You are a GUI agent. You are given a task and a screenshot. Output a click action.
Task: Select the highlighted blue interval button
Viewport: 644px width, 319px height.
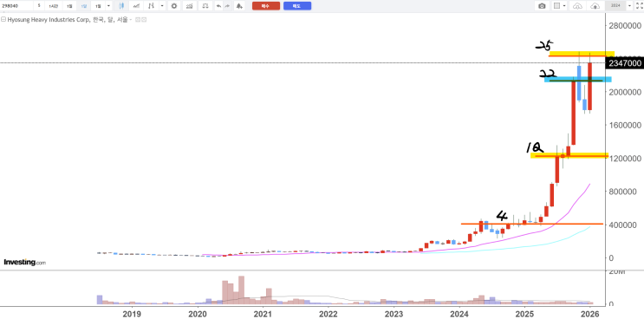click(84, 6)
